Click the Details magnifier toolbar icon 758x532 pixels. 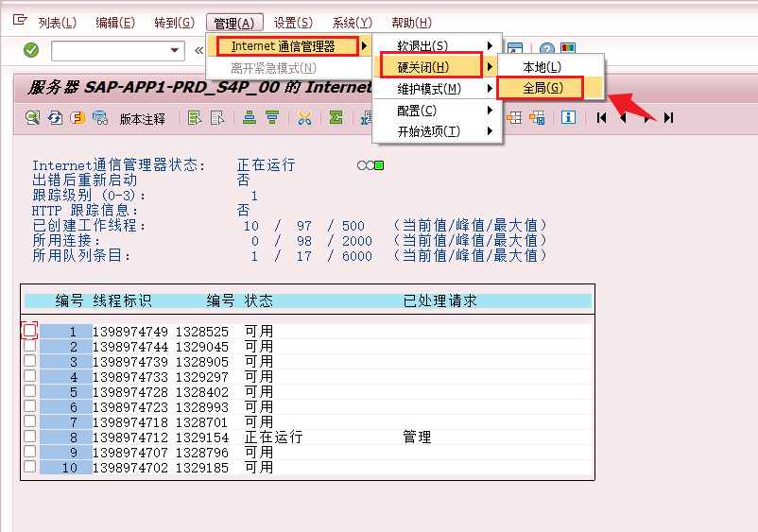[32, 117]
